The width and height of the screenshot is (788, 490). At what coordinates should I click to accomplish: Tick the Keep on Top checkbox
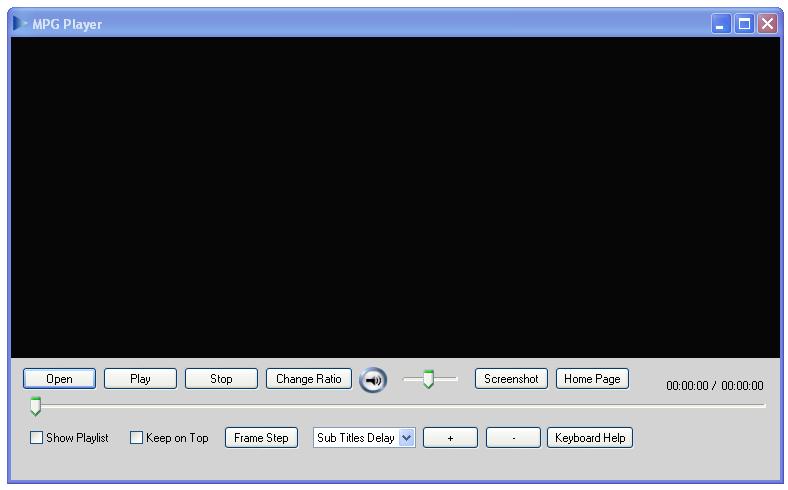tap(136, 438)
